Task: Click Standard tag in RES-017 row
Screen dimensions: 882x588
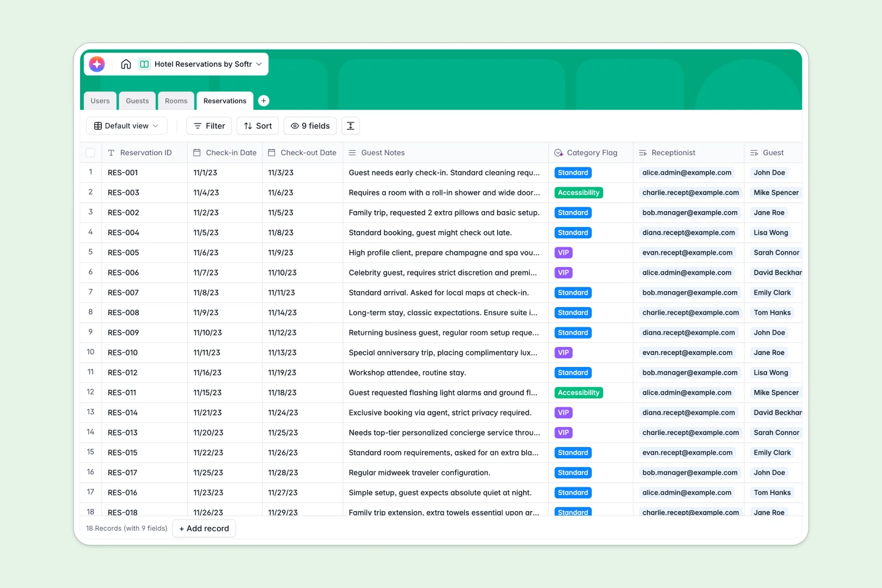Action: click(573, 473)
